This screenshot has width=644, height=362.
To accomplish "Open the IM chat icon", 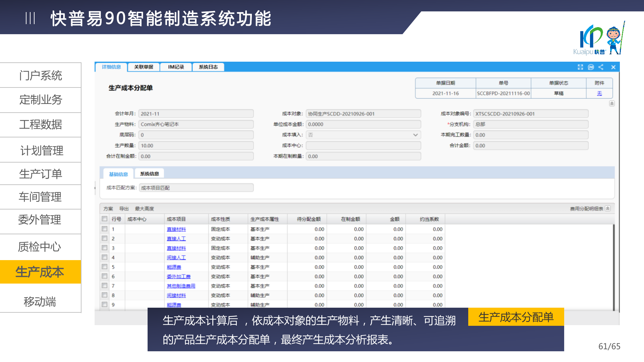I will tap(591, 67).
